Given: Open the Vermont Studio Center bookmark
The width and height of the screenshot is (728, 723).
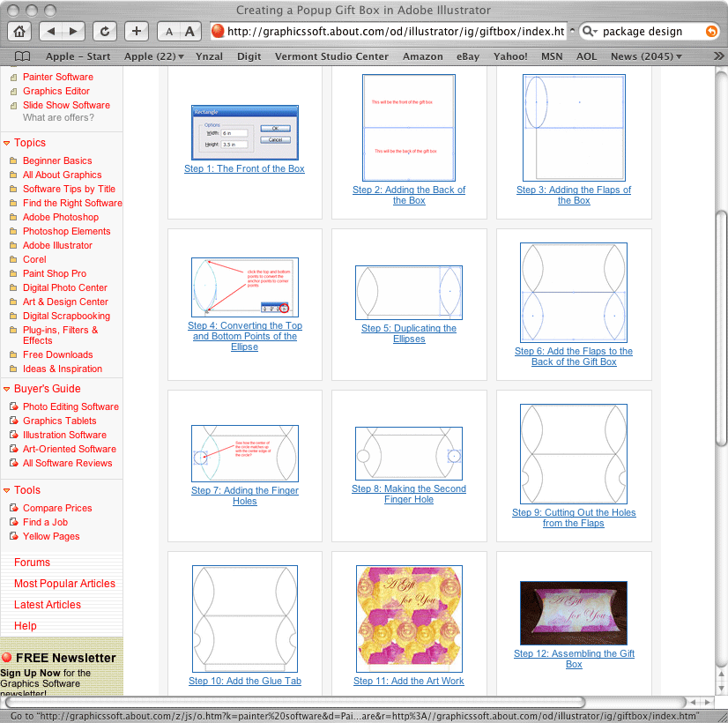Looking at the screenshot, I should tap(331, 56).
